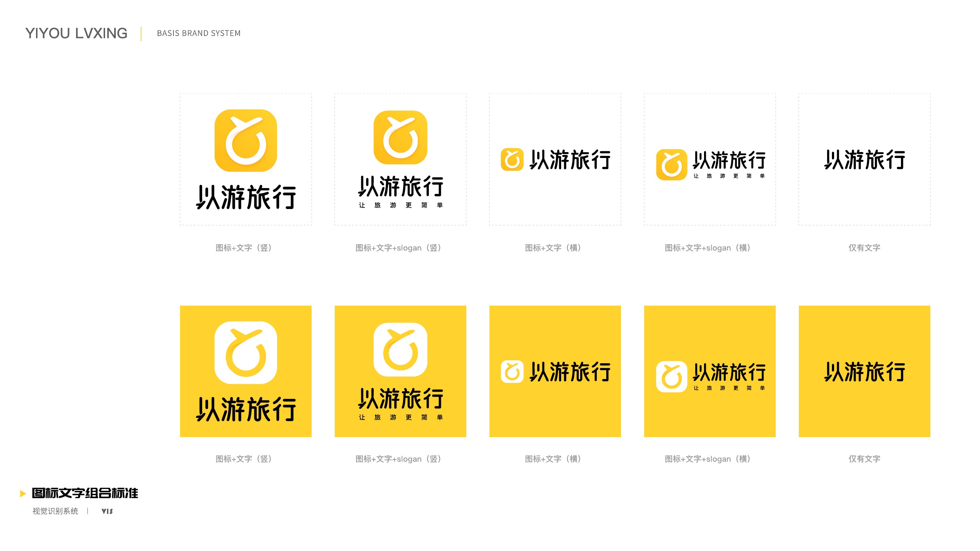Click slogan 让旅游更简单 in yellow horizontal card
The width and height of the screenshot is (980, 551).
[729, 388]
